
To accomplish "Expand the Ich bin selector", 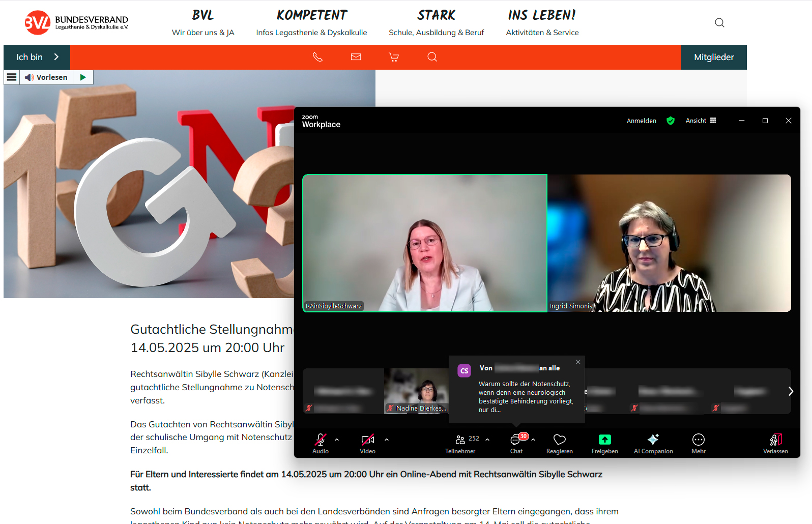I will pos(37,57).
